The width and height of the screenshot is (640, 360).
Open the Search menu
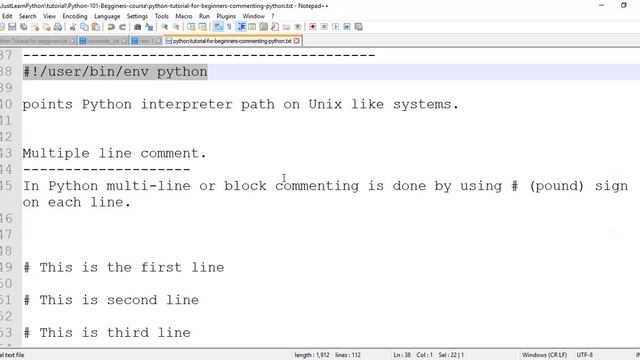click(28, 16)
